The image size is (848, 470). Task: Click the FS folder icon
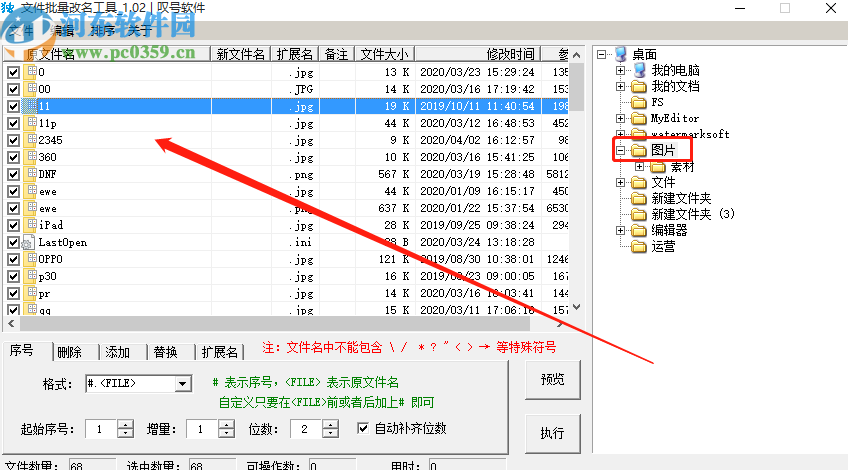(x=639, y=102)
